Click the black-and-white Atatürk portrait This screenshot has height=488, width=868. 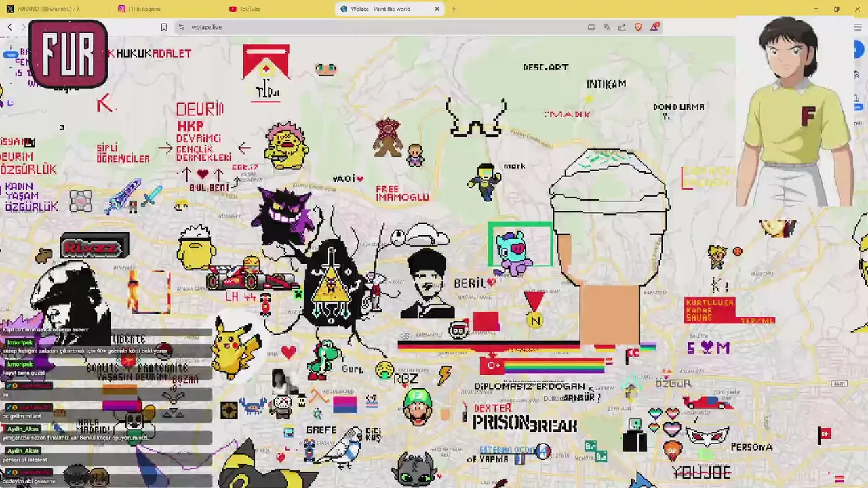[x=428, y=283]
